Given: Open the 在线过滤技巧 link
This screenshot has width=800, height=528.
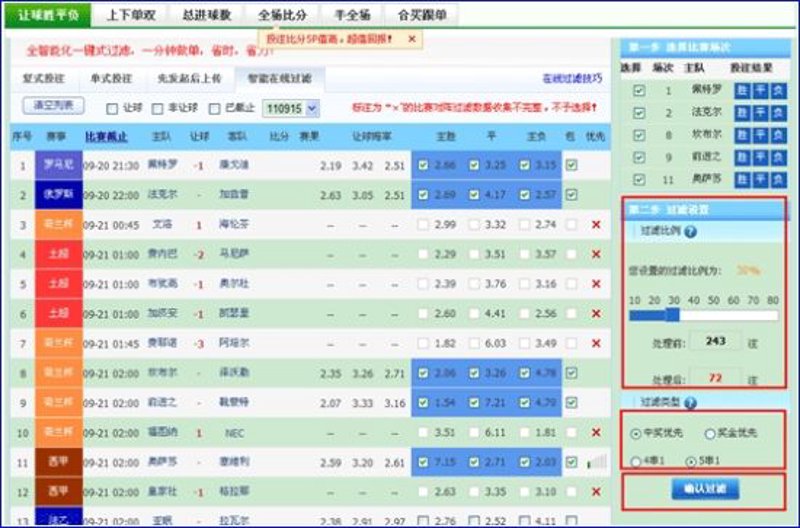Looking at the screenshot, I should 572,79.
